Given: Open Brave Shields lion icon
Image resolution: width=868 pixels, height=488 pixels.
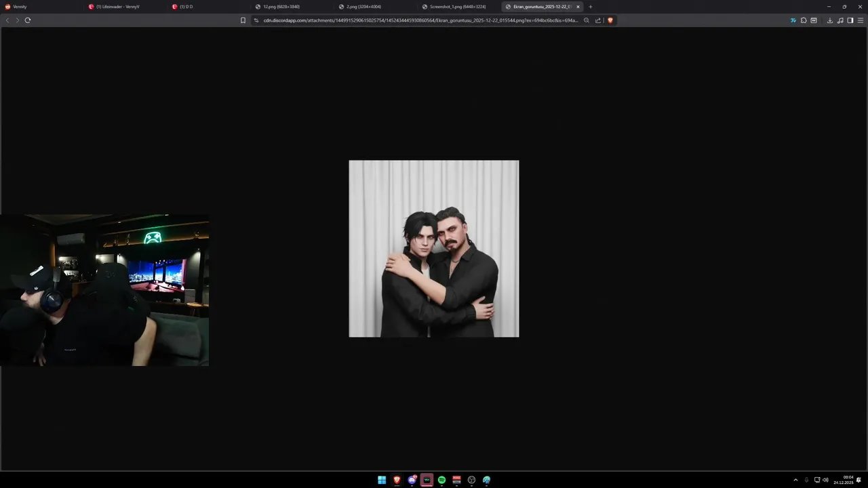Looking at the screenshot, I should (x=610, y=20).
